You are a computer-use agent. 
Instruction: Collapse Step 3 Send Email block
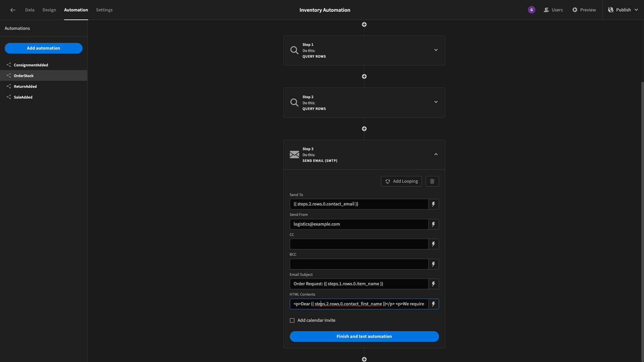click(436, 154)
